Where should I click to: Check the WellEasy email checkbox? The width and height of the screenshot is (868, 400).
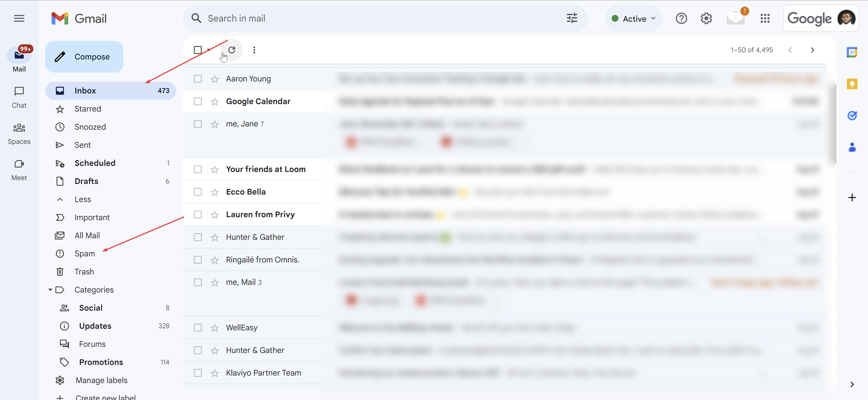[198, 328]
